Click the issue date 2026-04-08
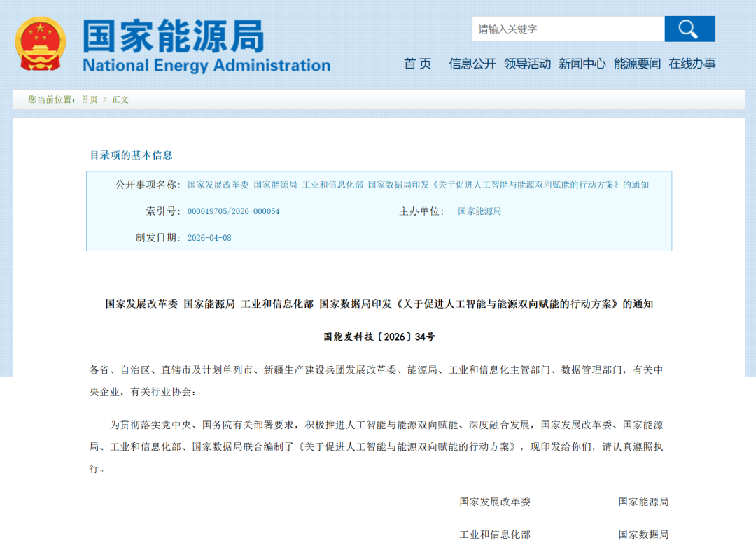This screenshot has height=550, width=756. click(x=209, y=238)
